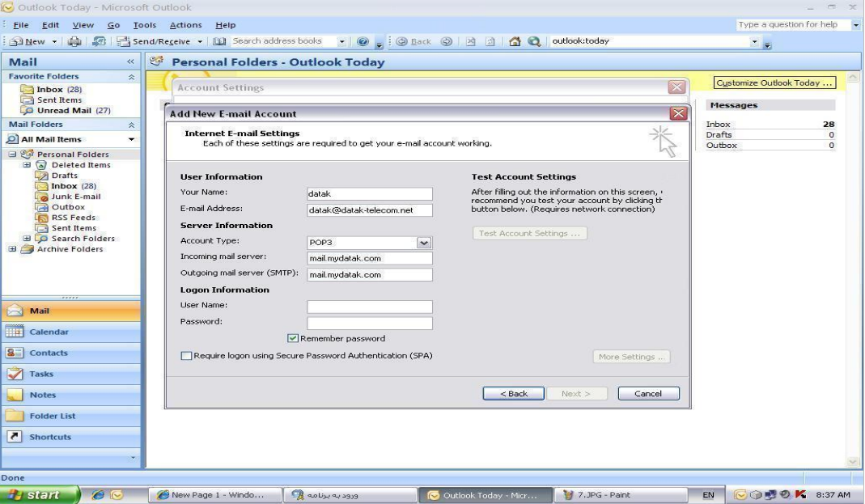865x504 pixels.
Task: Select RSS Feeds folder
Action: 74,218
